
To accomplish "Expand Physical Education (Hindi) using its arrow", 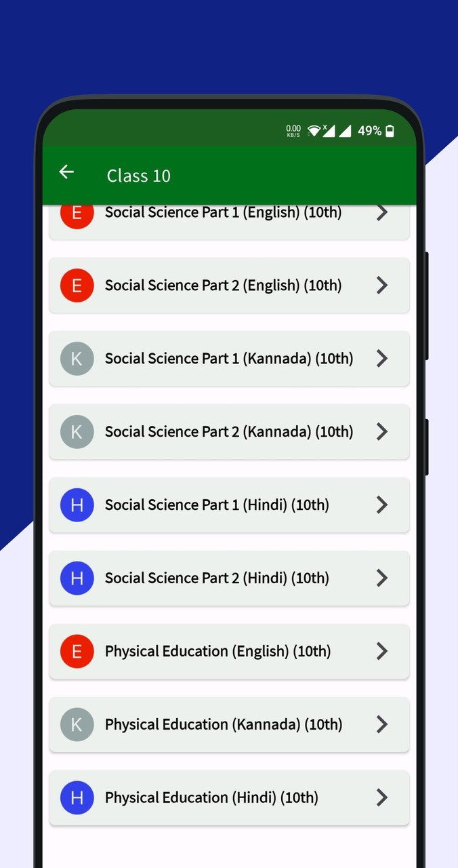I will tap(382, 797).
